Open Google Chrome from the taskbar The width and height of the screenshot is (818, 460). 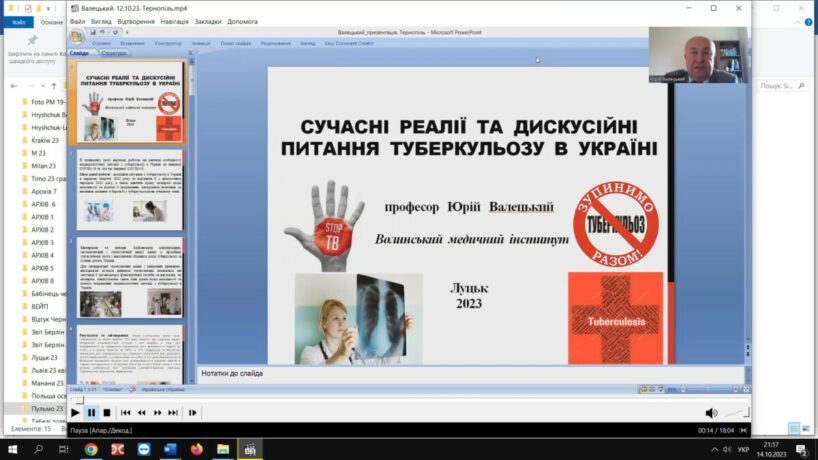(x=91, y=450)
